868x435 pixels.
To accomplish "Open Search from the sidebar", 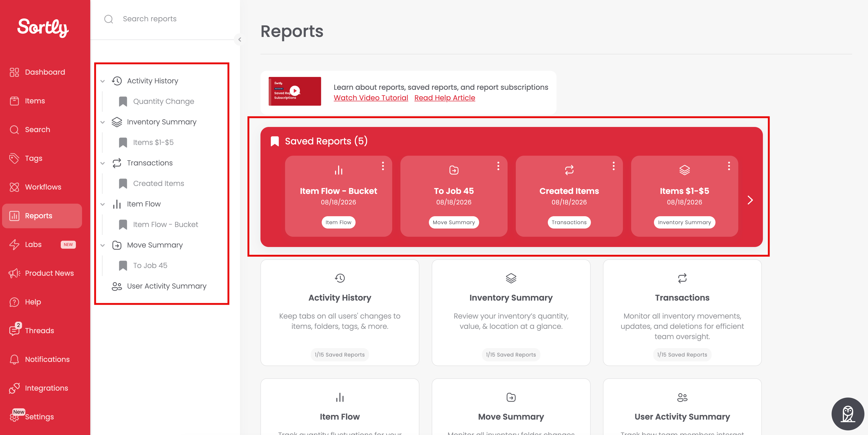I will 42,130.
